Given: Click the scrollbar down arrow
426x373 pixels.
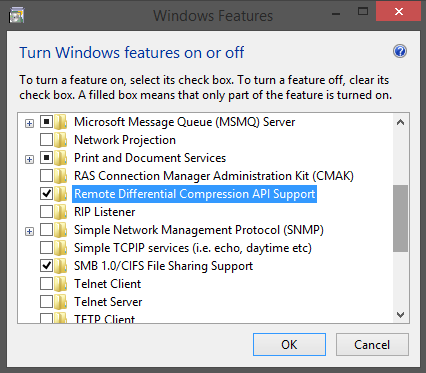Looking at the screenshot, I should point(400,314).
